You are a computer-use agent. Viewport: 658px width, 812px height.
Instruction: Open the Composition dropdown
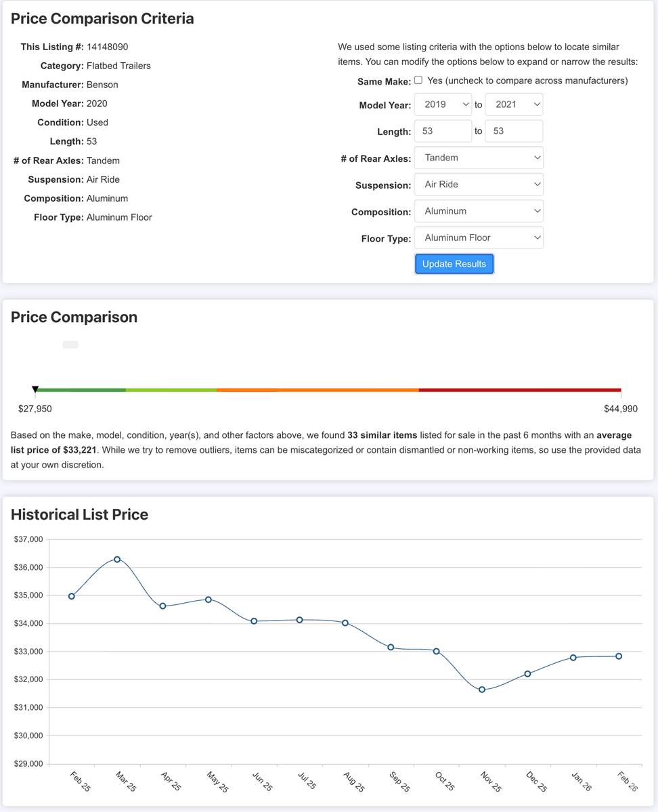pyautogui.click(x=479, y=211)
